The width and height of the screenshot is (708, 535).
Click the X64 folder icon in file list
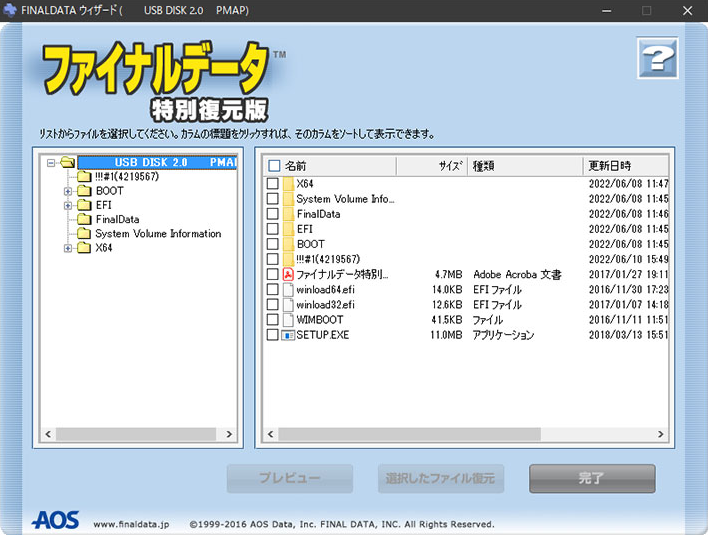[x=288, y=184]
